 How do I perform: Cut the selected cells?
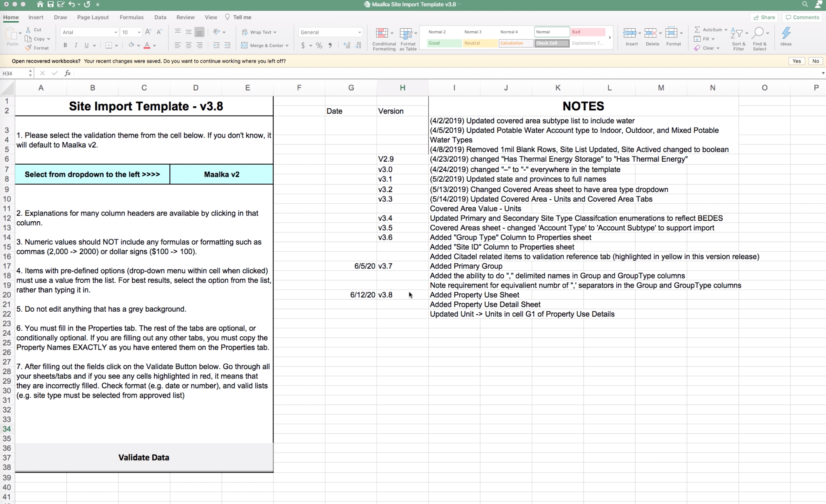[x=34, y=30]
